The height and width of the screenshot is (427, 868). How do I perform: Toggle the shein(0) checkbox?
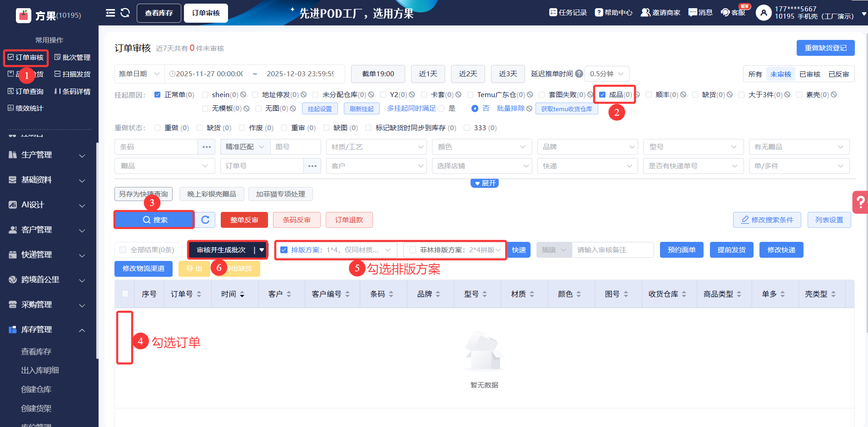(205, 95)
